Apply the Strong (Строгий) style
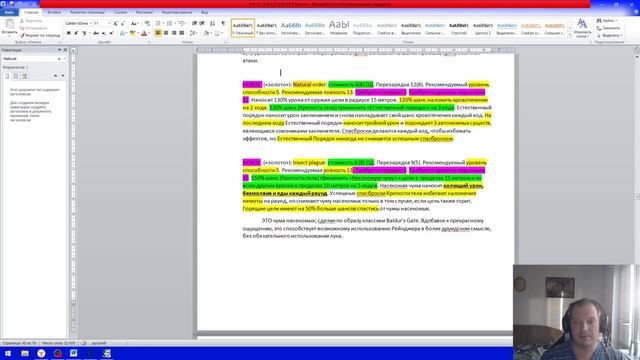 (459, 28)
